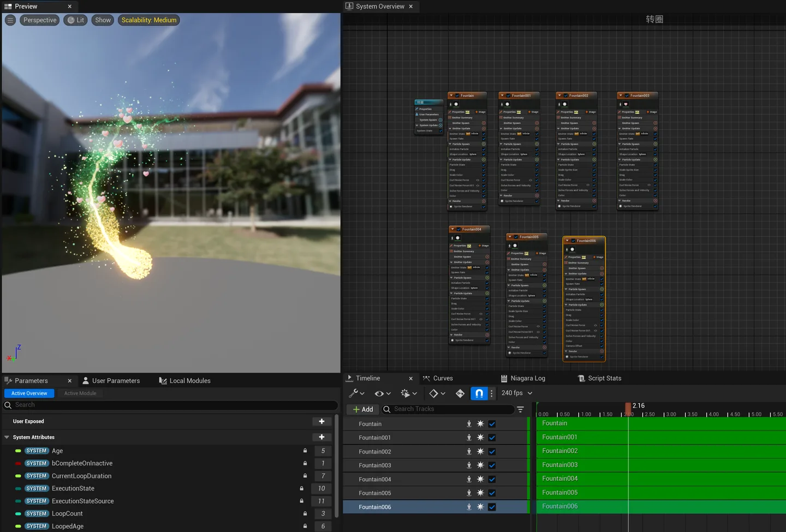Image resolution: width=786 pixels, height=532 pixels.
Task: Switch to the User Parameters tab
Action: 111,381
